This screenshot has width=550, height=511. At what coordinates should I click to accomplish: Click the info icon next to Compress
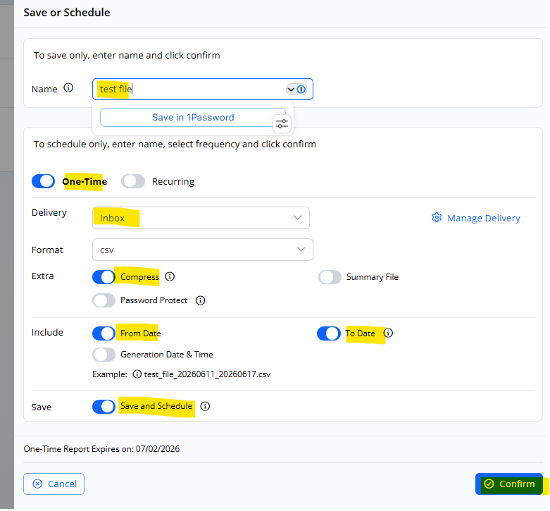tap(170, 277)
